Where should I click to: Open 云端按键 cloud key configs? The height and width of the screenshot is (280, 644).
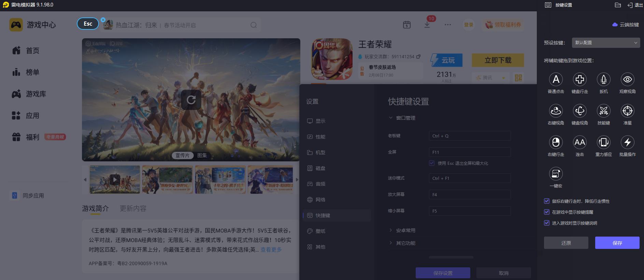pyautogui.click(x=626, y=25)
